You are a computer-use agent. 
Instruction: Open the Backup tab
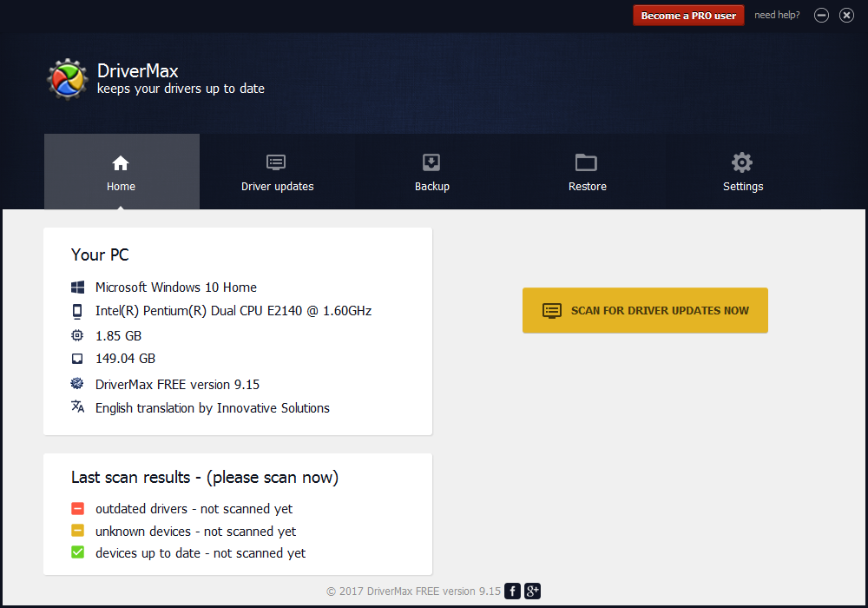[432, 172]
